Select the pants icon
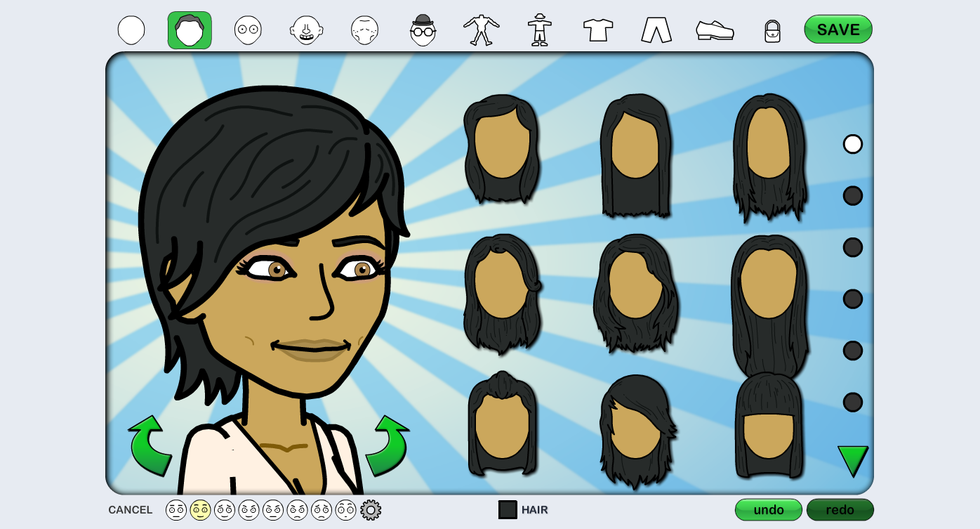 pos(656,30)
